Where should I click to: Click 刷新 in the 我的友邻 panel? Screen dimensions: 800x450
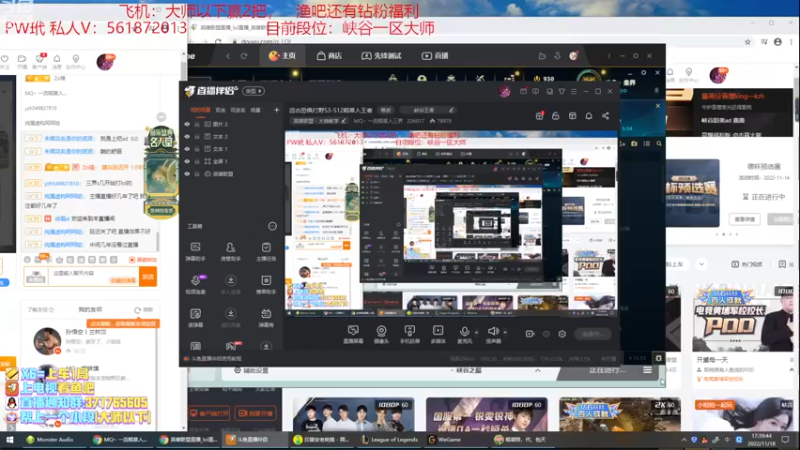point(143,310)
